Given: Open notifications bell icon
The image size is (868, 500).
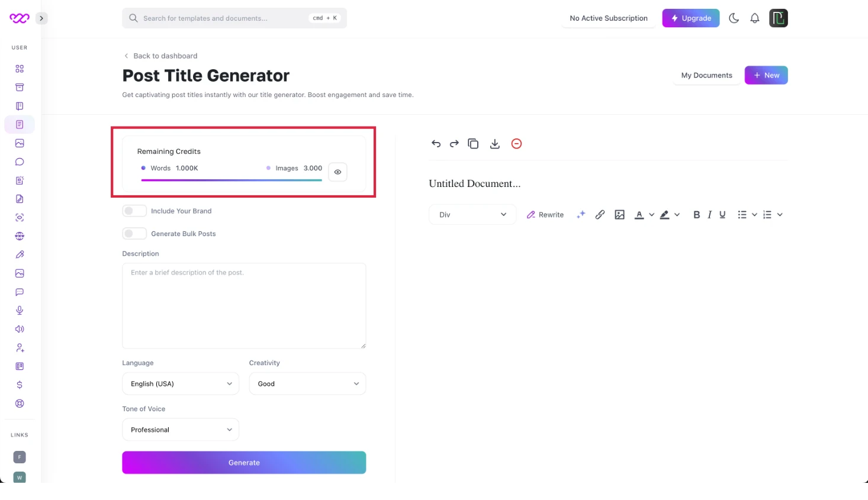Looking at the screenshot, I should 754,18.
